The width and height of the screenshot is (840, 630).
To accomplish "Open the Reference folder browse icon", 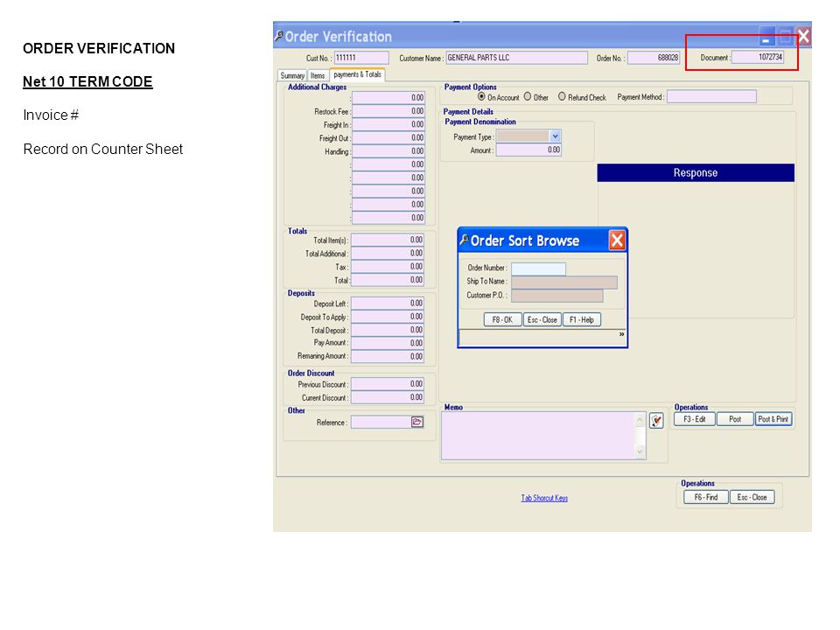I will coord(416,422).
